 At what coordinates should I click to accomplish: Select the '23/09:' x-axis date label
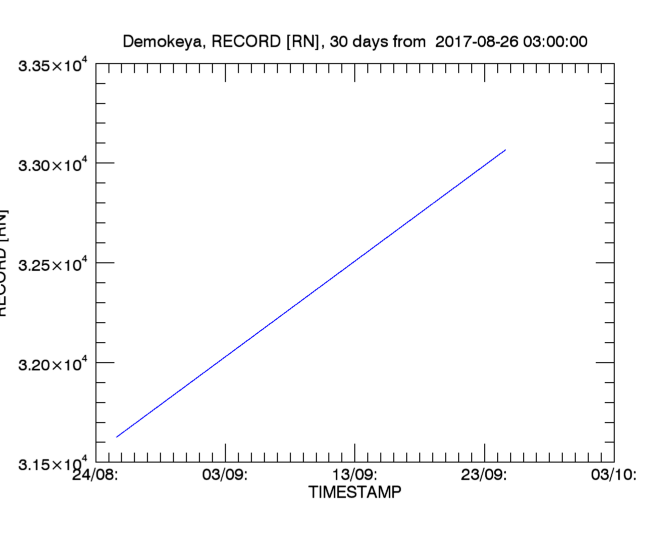click(484, 476)
